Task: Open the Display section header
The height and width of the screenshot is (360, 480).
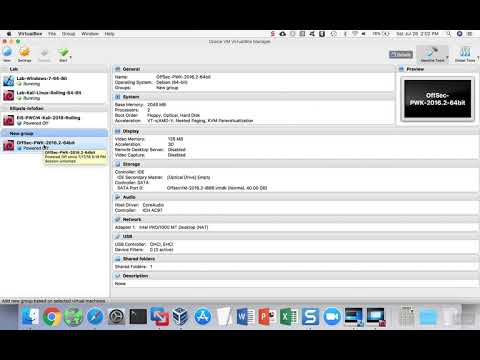Action: point(295,131)
